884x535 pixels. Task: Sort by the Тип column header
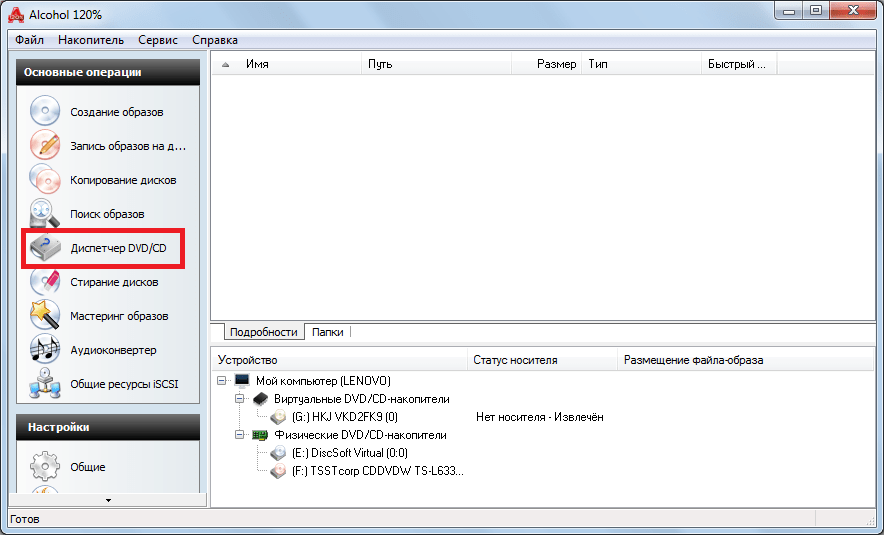pyautogui.click(x=642, y=64)
